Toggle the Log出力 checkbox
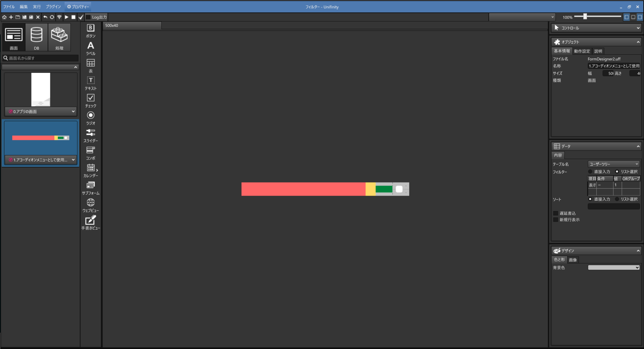 [88, 17]
